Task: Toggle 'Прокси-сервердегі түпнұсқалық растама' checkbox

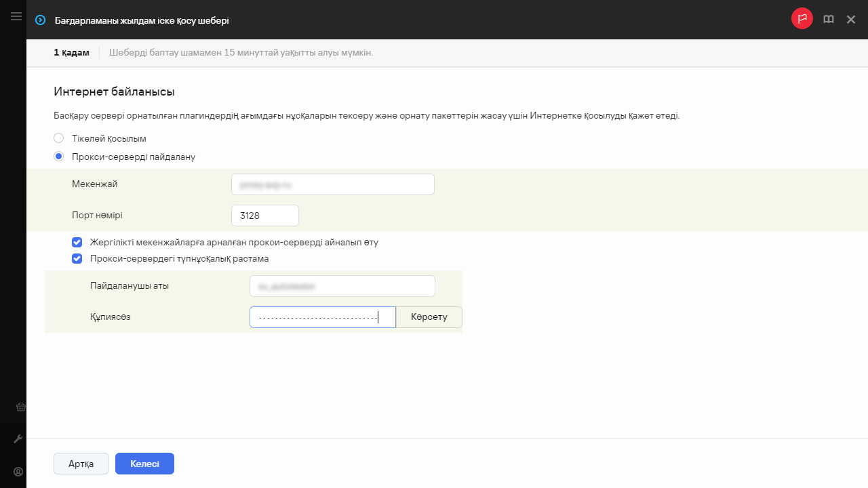Action: click(77, 258)
